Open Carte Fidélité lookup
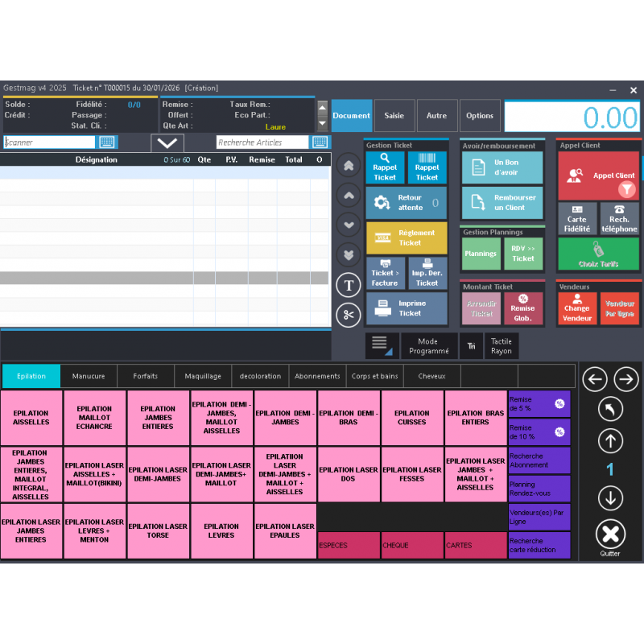 click(x=576, y=218)
